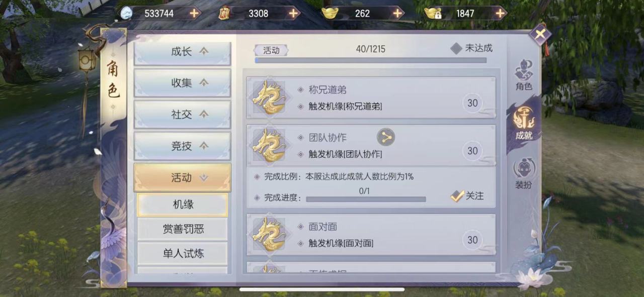Open the 单人试炼 sub-tab
Viewport: 644px width, 297px height.
(x=182, y=253)
